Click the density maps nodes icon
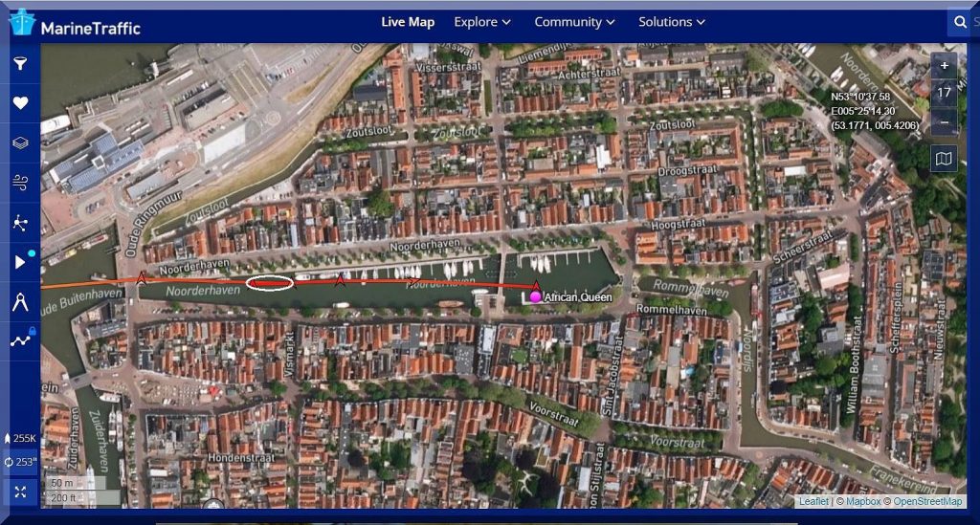This screenshot has height=525, width=980. (x=20, y=223)
